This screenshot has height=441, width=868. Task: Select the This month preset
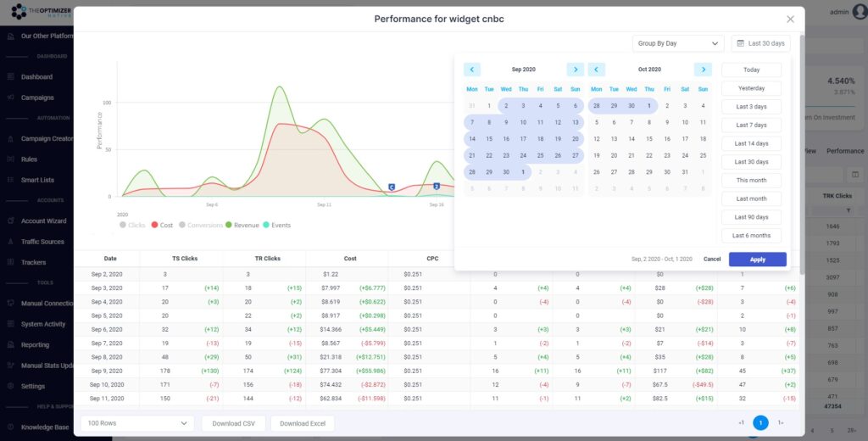click(751, 180)
